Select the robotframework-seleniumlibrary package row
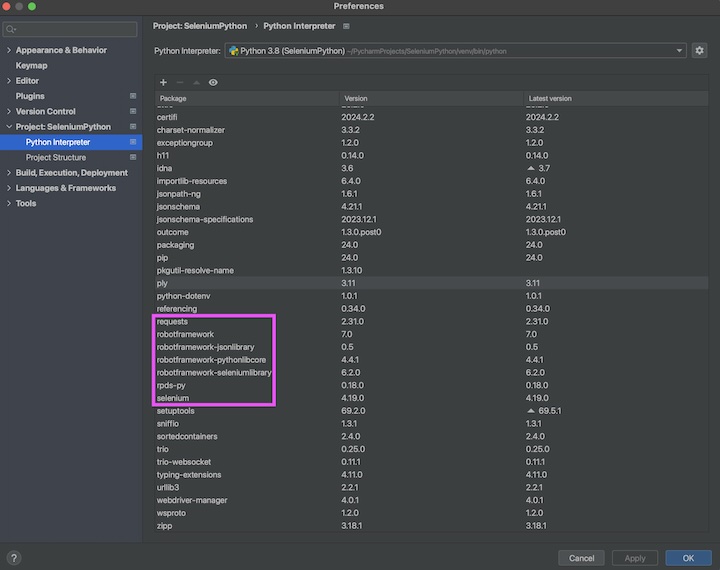This screenshot has height=570, width=720. click(x=215, y=372)
